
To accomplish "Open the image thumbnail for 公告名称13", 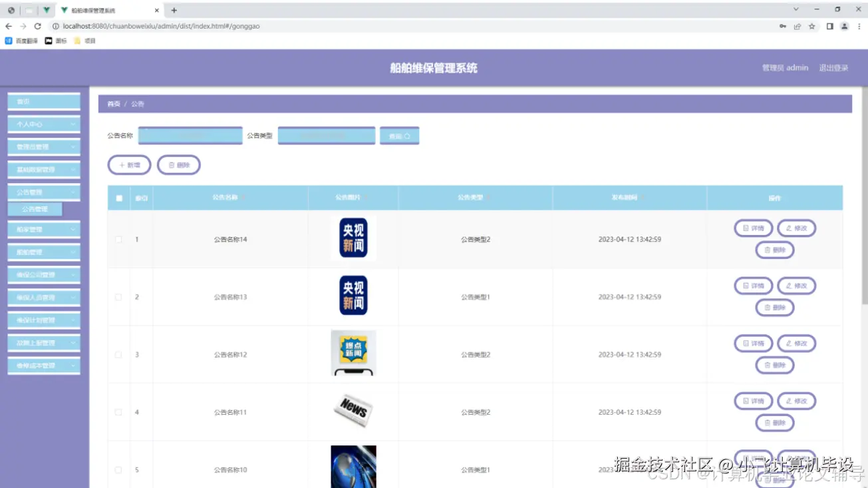I will (x=353, y=296).
